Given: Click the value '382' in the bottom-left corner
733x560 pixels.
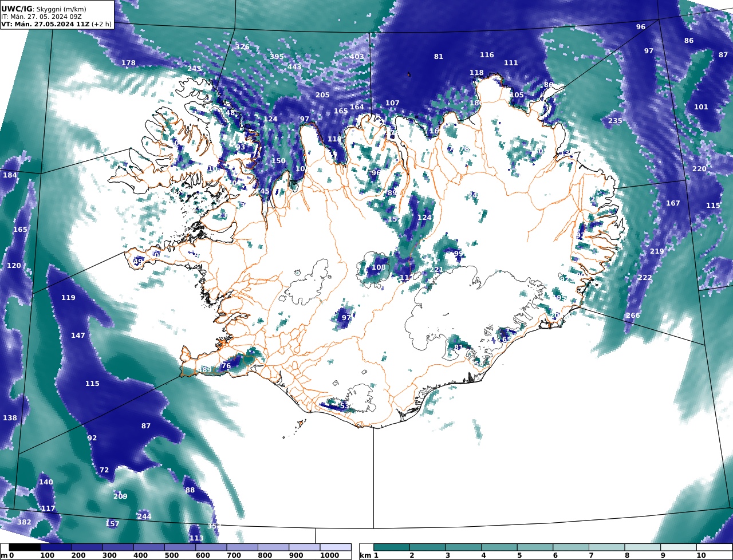Looking at the screenshot, I should click(24, 522).
